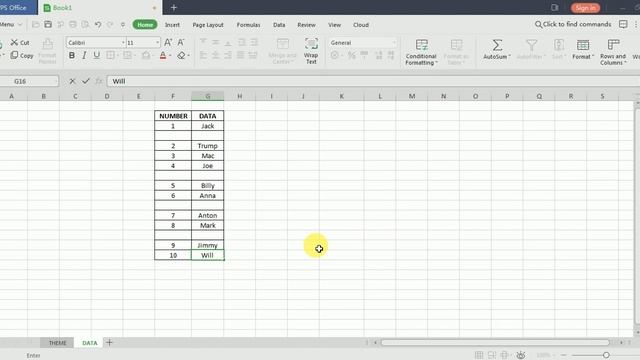Open the font color dropdown arrow
Screen dimensions: 640x360
click(170, 56)
